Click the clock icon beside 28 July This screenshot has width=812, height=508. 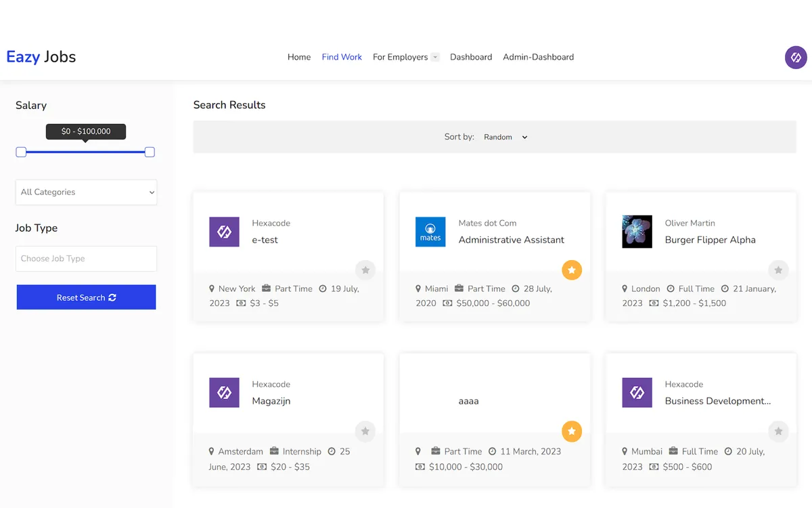pyautogui.click(x=516, y=289)
